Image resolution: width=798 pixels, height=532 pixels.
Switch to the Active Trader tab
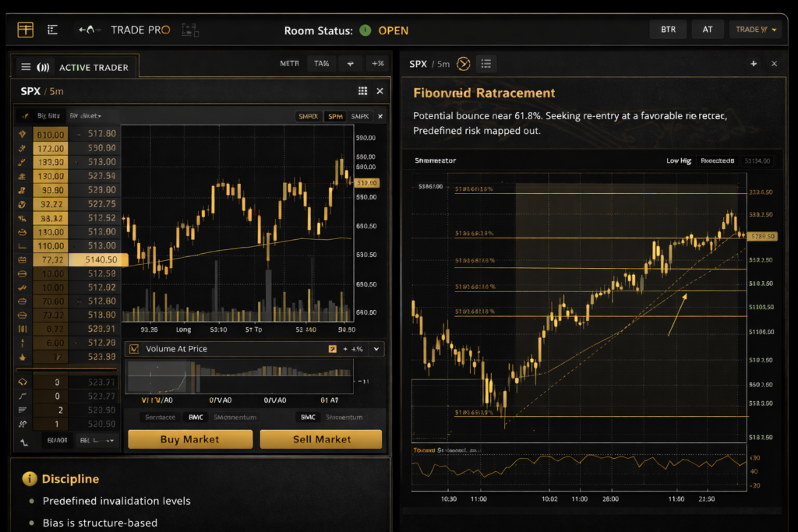pyautogui.click(x=94, y=68)
